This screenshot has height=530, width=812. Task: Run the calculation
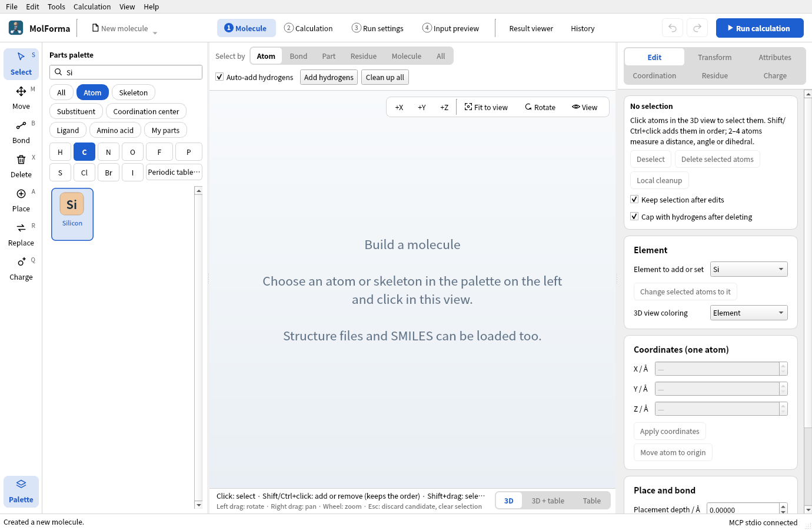click(x=760, y=28)
